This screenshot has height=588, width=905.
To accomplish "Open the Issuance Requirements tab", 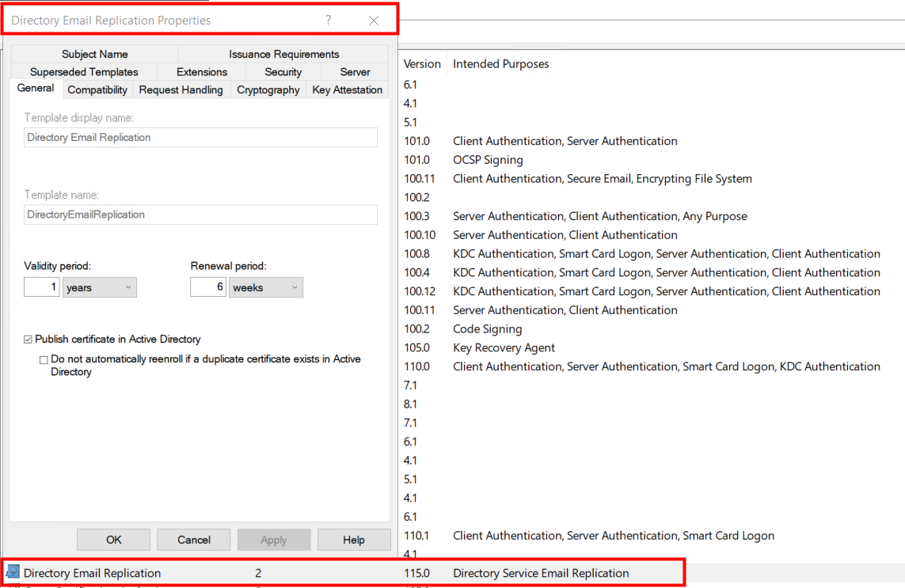I will pyautogui.click(x=283, y=54).
